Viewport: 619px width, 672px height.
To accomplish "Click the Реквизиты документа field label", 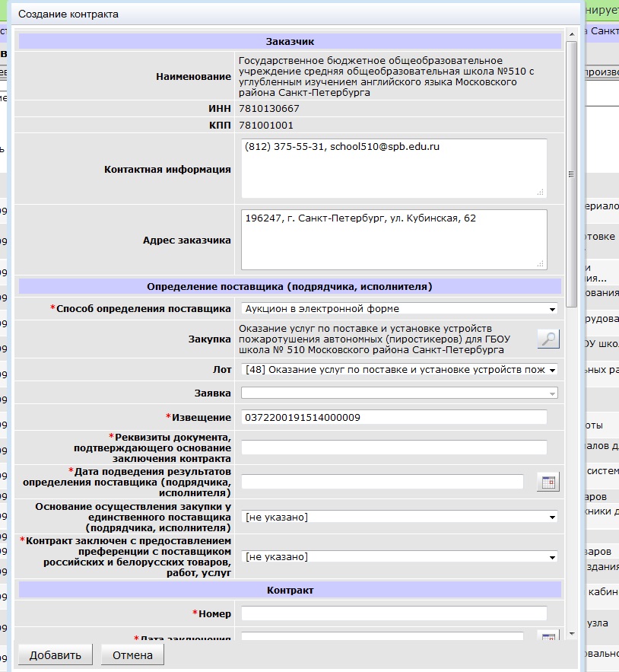I will [152, 447].
